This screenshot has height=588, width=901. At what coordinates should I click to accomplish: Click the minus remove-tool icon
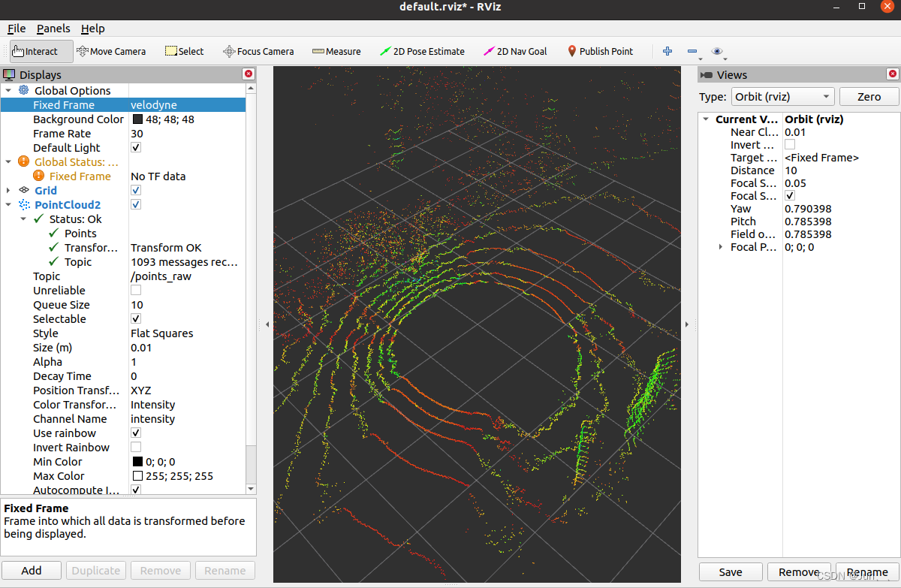(x=692, y=51)
